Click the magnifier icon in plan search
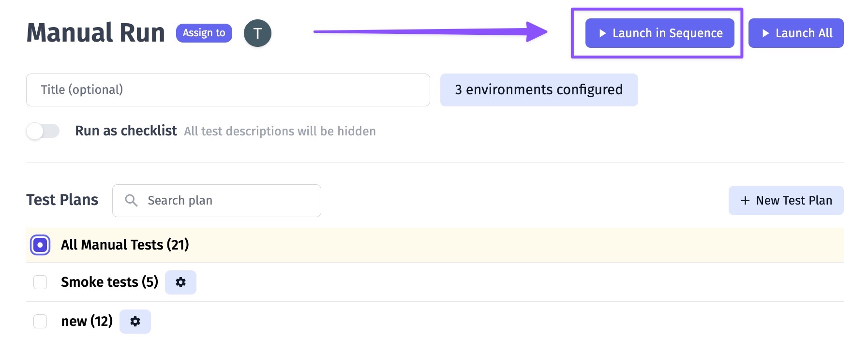Viewport: 868px width, 354px height. click(131, 200)
